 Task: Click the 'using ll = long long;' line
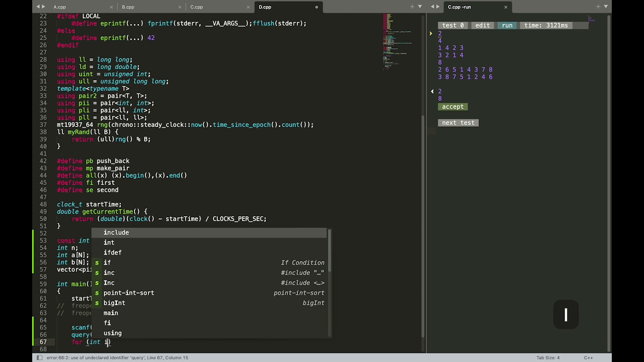tap(95, 59)
